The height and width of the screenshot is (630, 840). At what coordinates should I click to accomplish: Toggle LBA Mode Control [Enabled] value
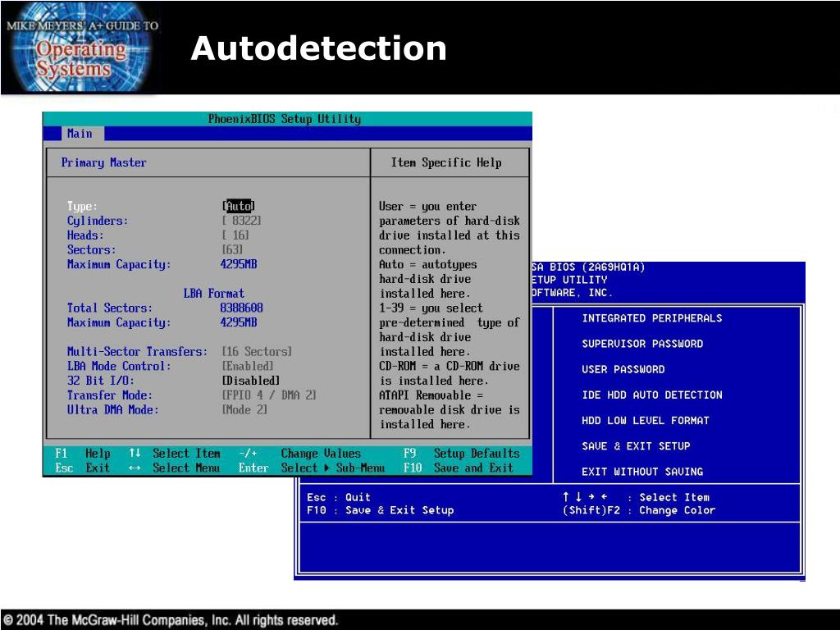coord(248,366)
